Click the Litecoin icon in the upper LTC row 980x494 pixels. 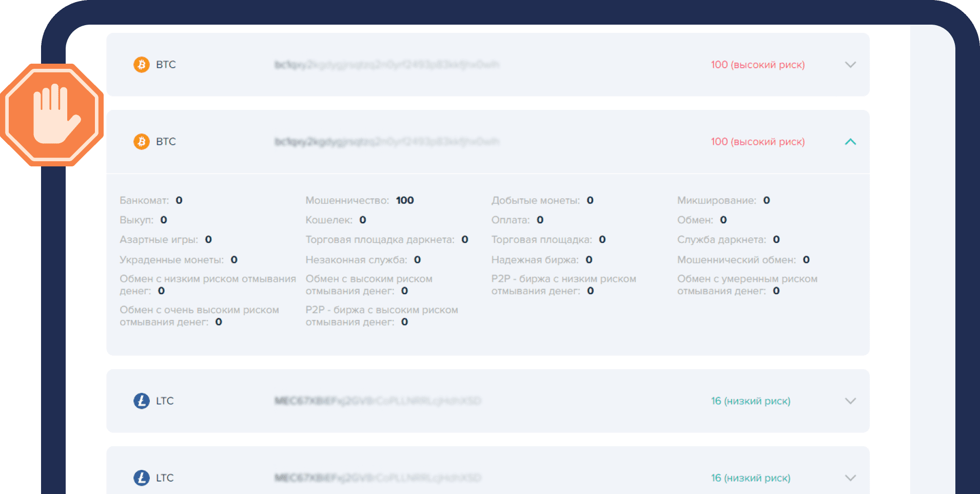(x=142, y=401)
